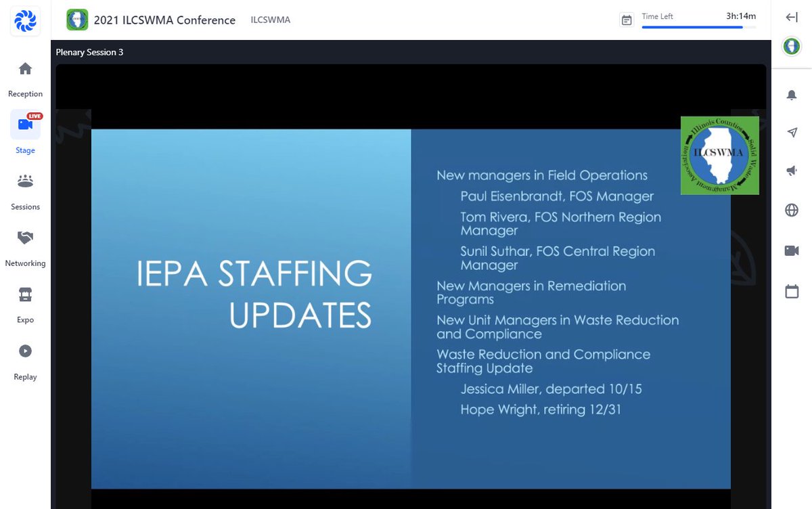Open the Replay section
Image resolution: width=812 pixels, height=509 pixels.
click(x=25, y=361)
